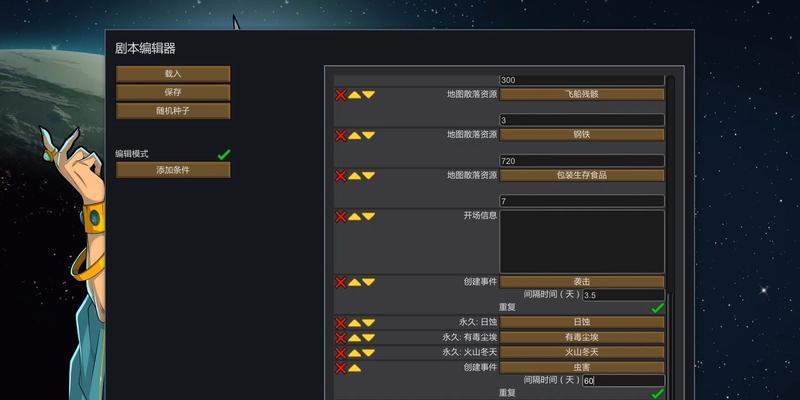Remove the 钢铁 resource row with red X
800x400 pixels.
point(340,135)
